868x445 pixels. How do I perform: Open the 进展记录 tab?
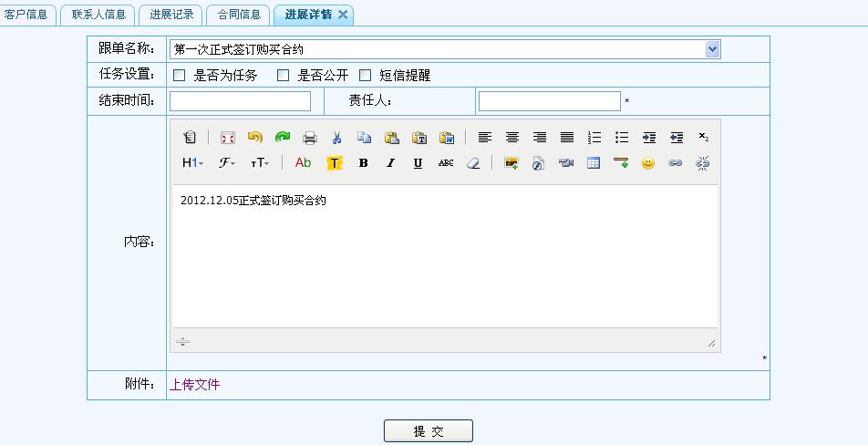click(x=171, y=15)
